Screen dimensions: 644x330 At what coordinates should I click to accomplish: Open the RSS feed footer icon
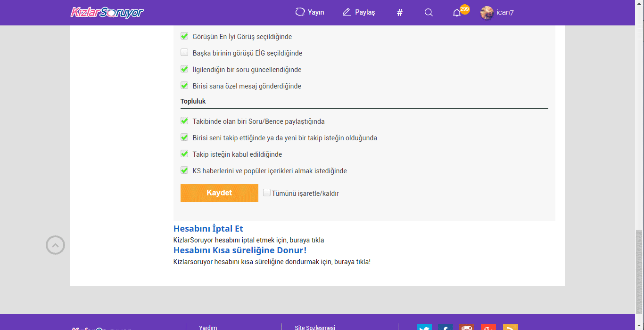pyautogui.click(x=511, y=327)
